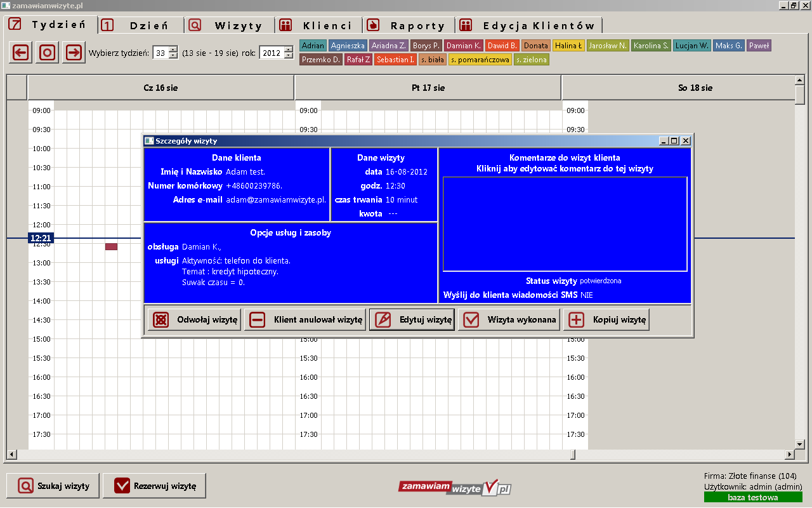Click Klient anulował wizytę button
812x508 pixels.
(x=305, y=320)
